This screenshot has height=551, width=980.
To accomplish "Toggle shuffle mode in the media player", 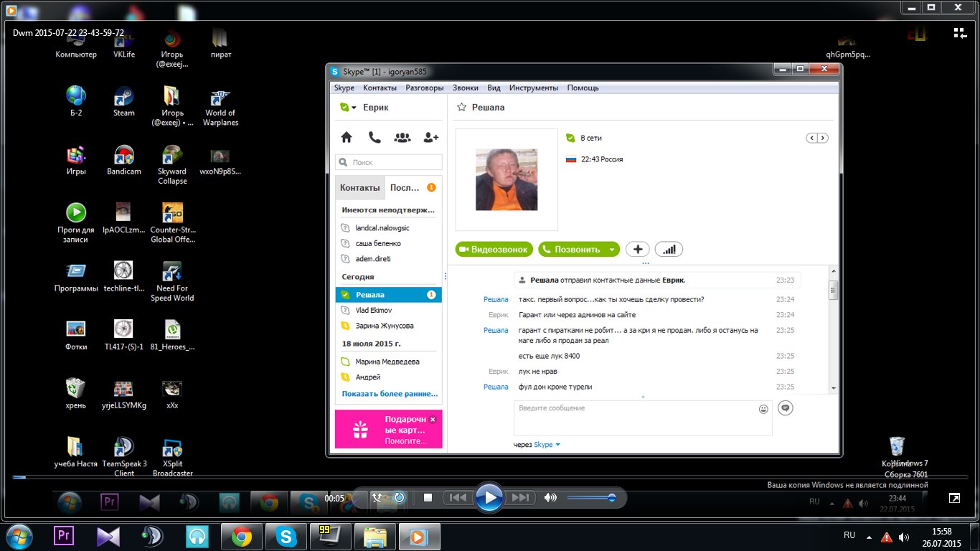I will coord(377,497).
